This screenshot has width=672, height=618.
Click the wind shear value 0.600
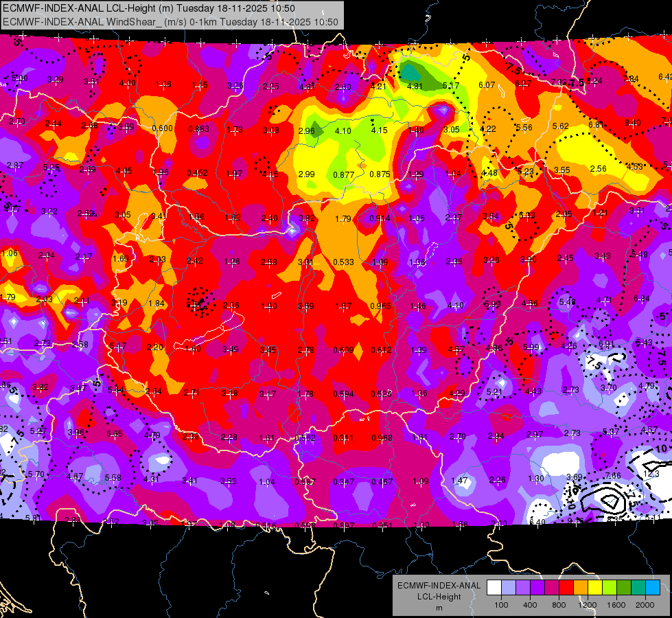163,128
